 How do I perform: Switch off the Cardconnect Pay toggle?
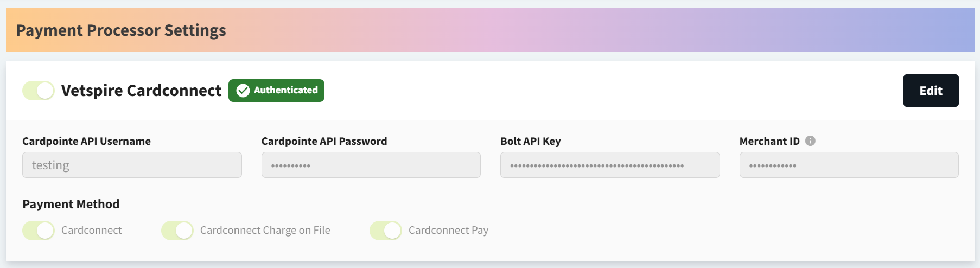tap(386, 231)
